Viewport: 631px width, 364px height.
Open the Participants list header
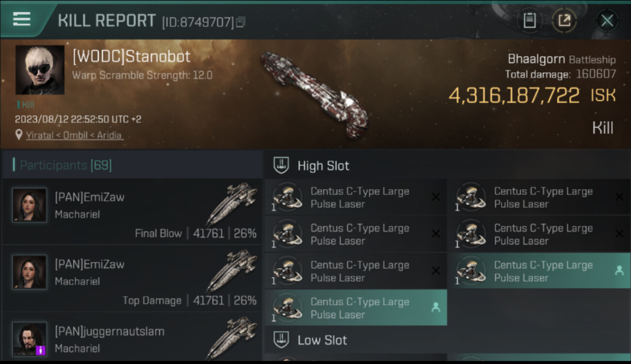[66, 165]
